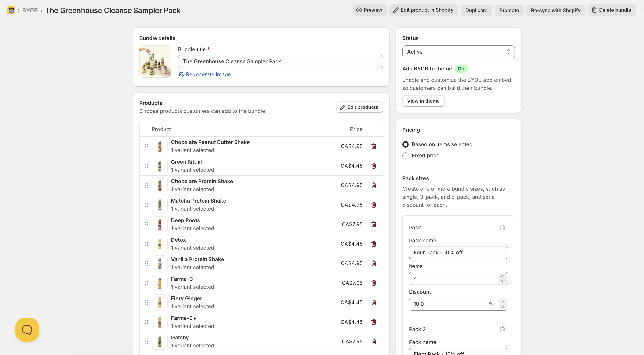Click the Deep Roots product thumbnail
644x355 pixels.
click(x=159, y=224)
